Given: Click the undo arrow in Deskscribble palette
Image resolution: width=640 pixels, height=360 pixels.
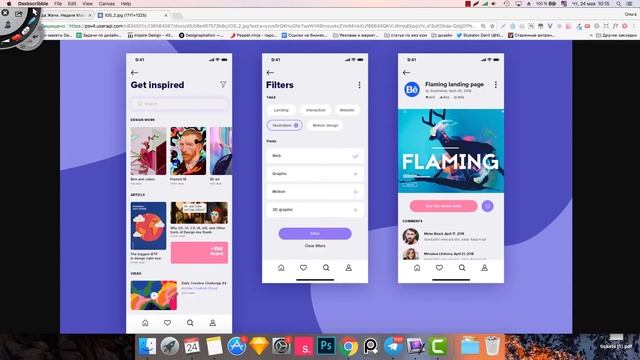Looking at the screenshot, I should tap(36, 37).
